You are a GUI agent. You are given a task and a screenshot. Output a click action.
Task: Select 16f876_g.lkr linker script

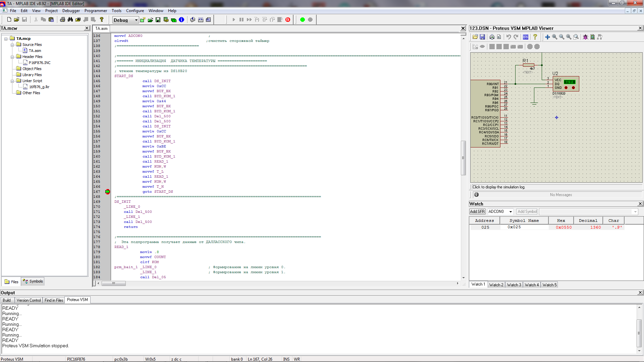point(39,87)
